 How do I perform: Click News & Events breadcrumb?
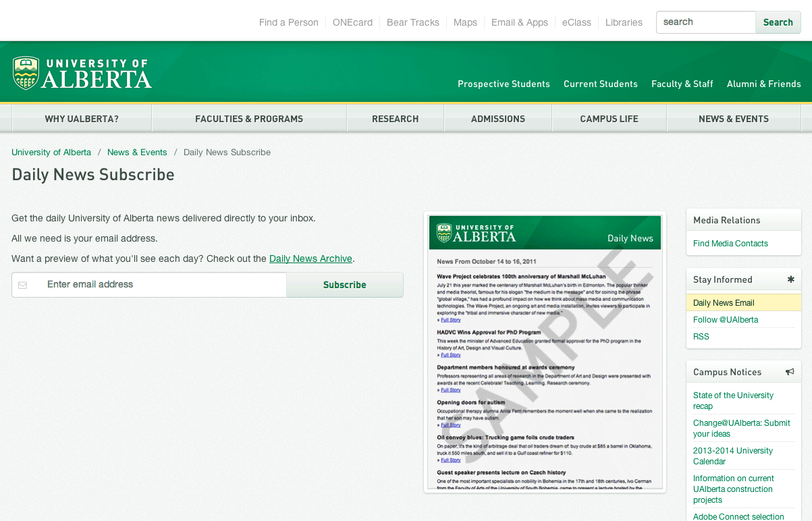click(137, 153)
